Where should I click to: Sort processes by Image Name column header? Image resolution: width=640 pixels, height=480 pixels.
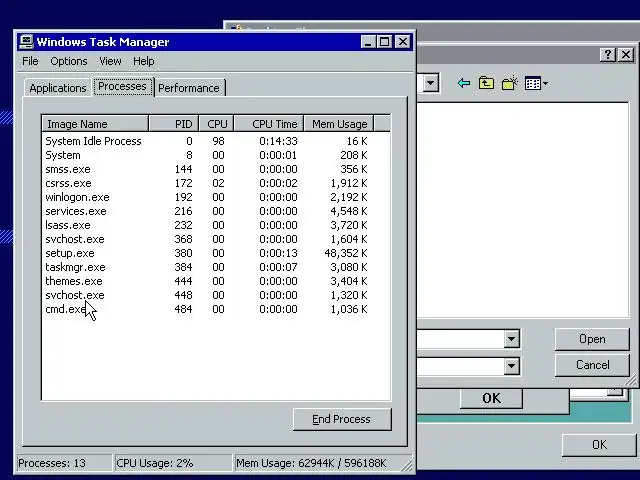click(95, 124)
